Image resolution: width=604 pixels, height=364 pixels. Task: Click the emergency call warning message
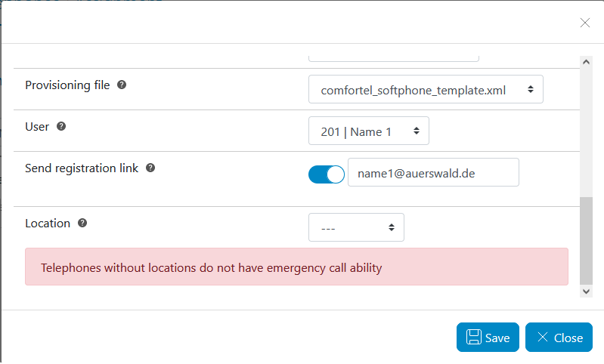click(296, 267)
